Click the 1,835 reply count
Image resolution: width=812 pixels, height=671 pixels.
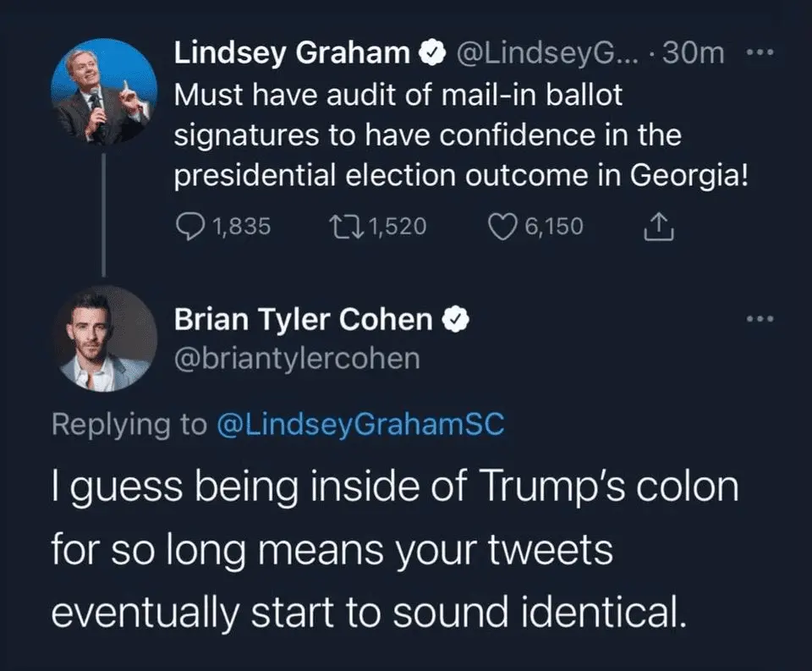click(241, 227)
